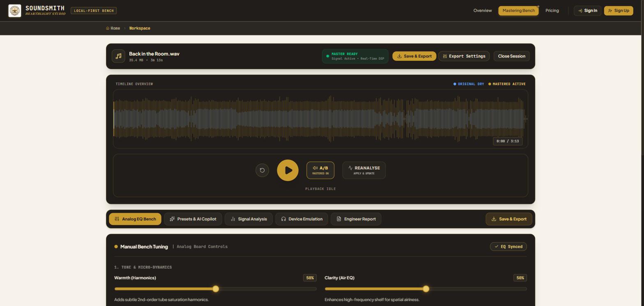Click the waveform in Timeline Overview
This screenshot has height=306, width=644.
pyautogui.click(x=320, y=119)
